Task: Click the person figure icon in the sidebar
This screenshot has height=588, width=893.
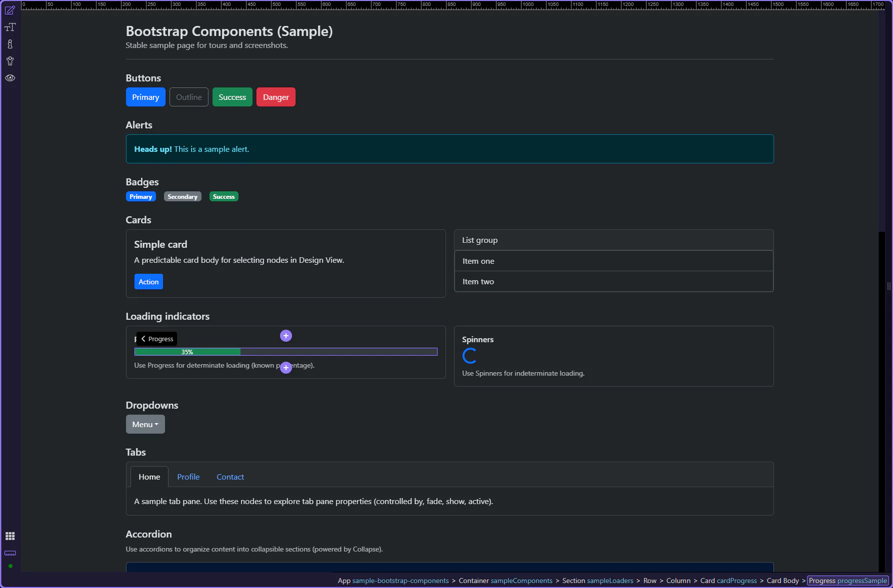Action: [x=10, y=61]
